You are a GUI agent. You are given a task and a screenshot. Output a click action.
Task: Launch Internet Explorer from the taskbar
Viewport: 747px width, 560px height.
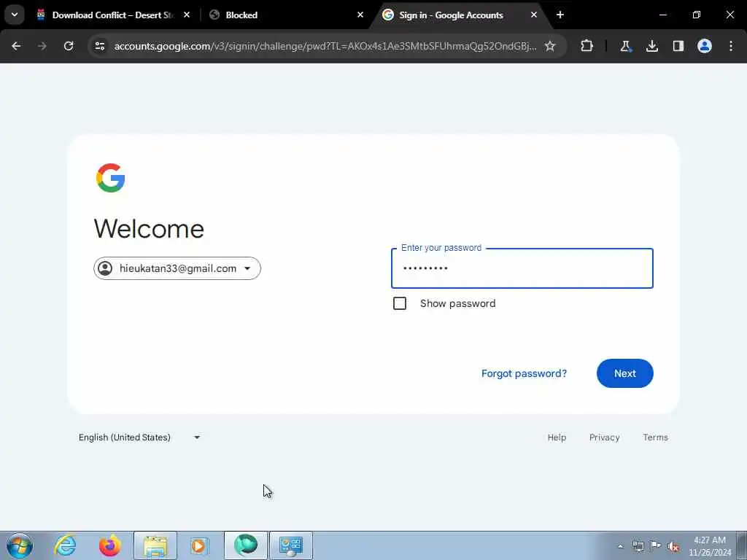coord(65,545)
